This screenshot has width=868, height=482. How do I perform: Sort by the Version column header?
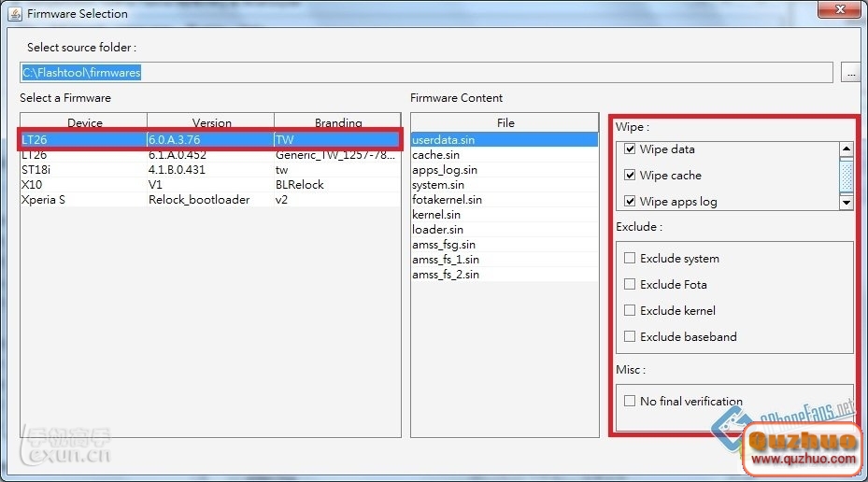coord(211,122)
